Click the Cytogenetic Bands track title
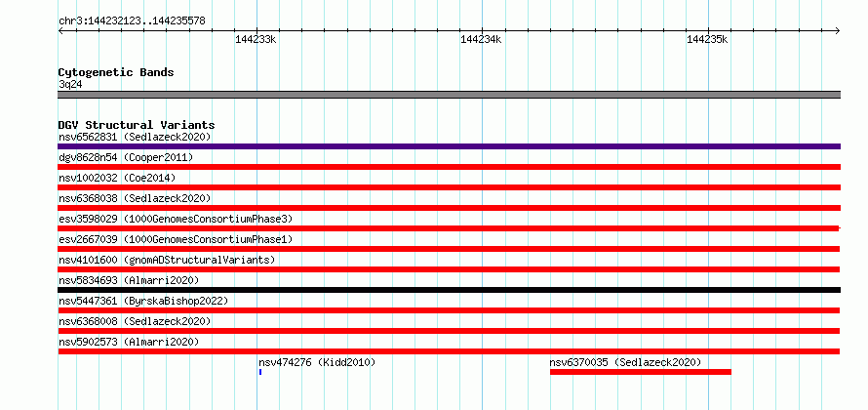The image size is (868, 410). 116,72
